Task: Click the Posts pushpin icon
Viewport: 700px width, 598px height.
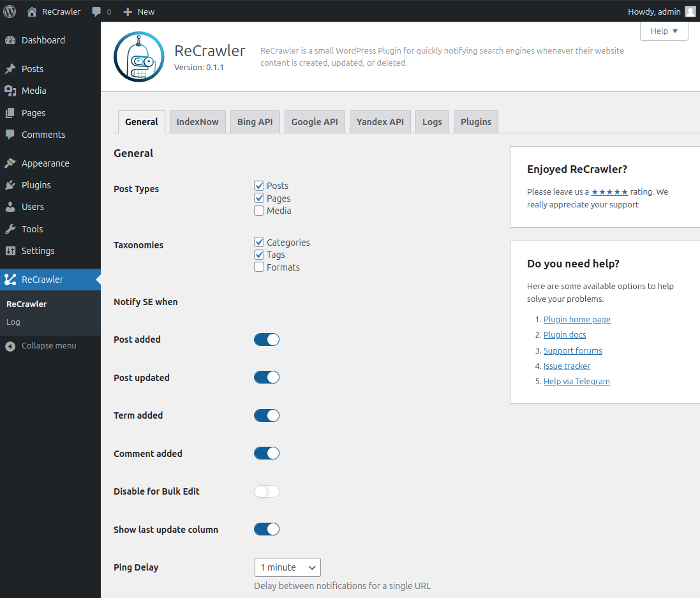Action: pos(10,69)
